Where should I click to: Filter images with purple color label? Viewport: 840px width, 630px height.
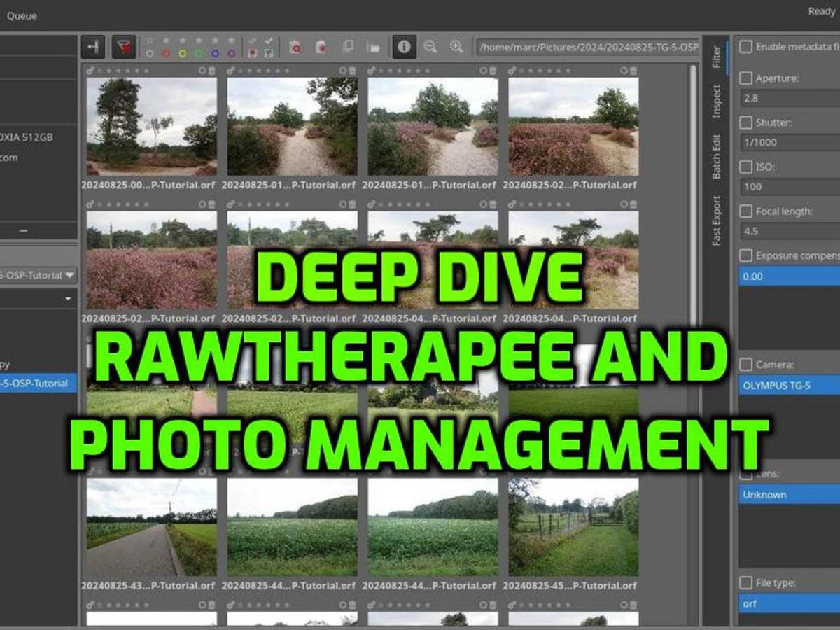[231, 53]
